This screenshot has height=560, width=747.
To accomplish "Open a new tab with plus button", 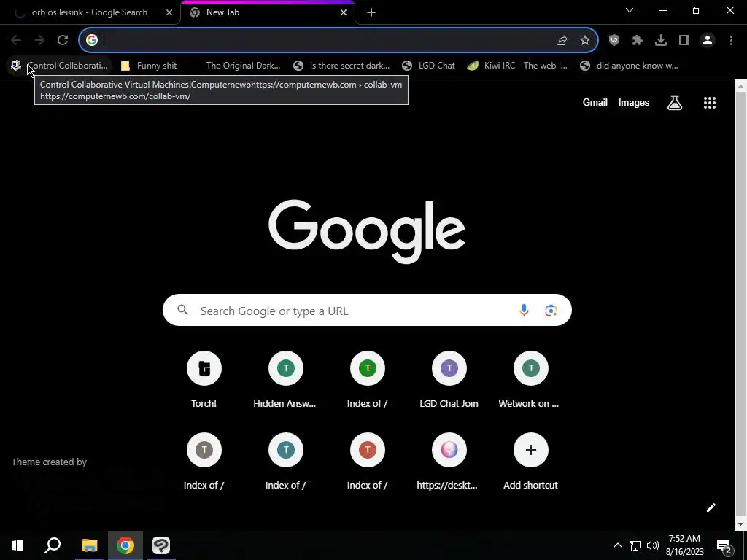I will coord(371,13).
